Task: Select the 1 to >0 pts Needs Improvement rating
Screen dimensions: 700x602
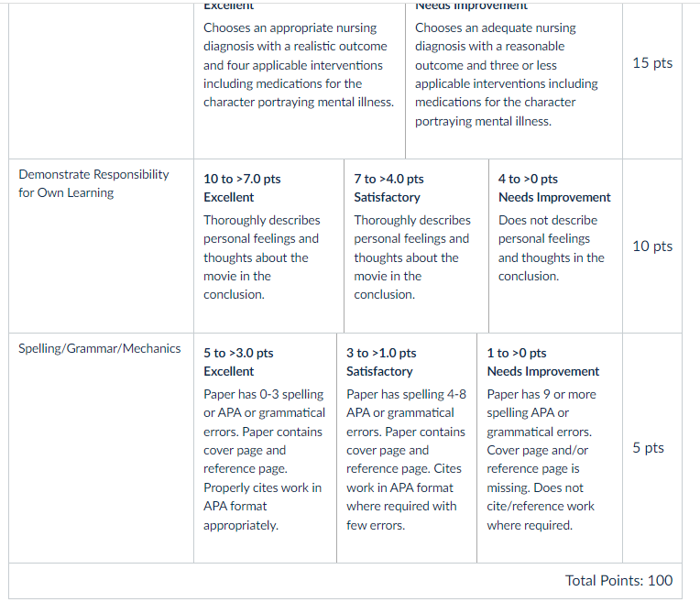Action: click(550, 447)
